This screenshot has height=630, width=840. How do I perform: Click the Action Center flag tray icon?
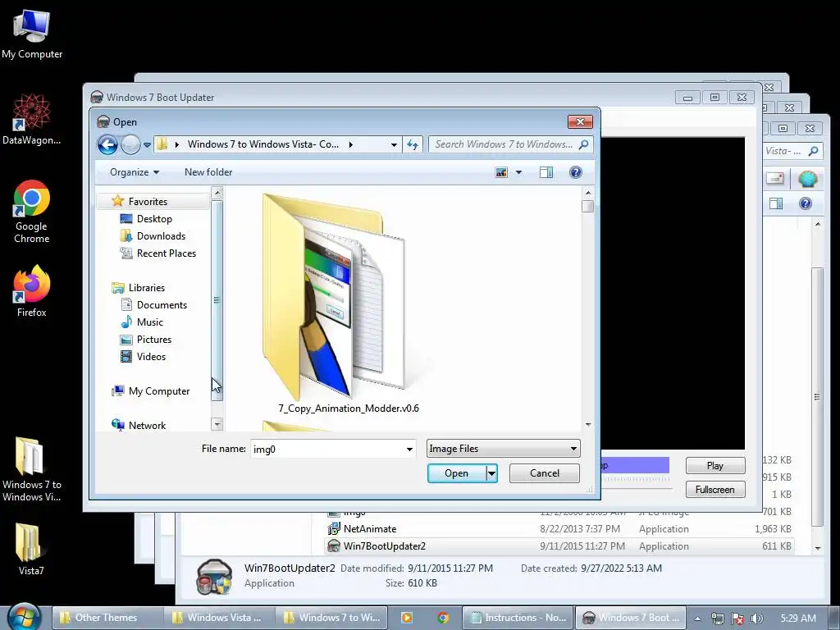coord(737,619)
